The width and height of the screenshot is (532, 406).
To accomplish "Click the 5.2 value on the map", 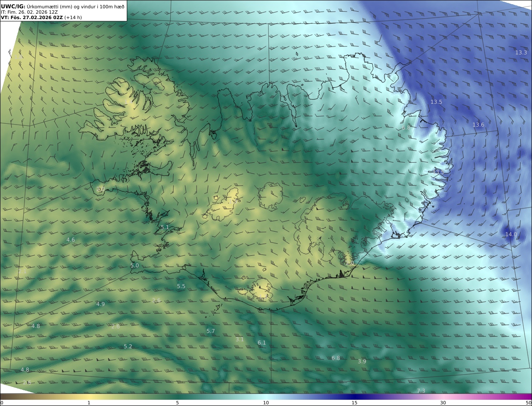I will 128,346.
